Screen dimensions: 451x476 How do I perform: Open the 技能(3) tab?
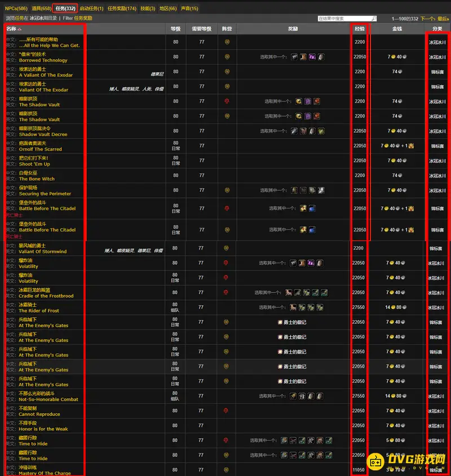pyautogui.click(x=148, y=8)
